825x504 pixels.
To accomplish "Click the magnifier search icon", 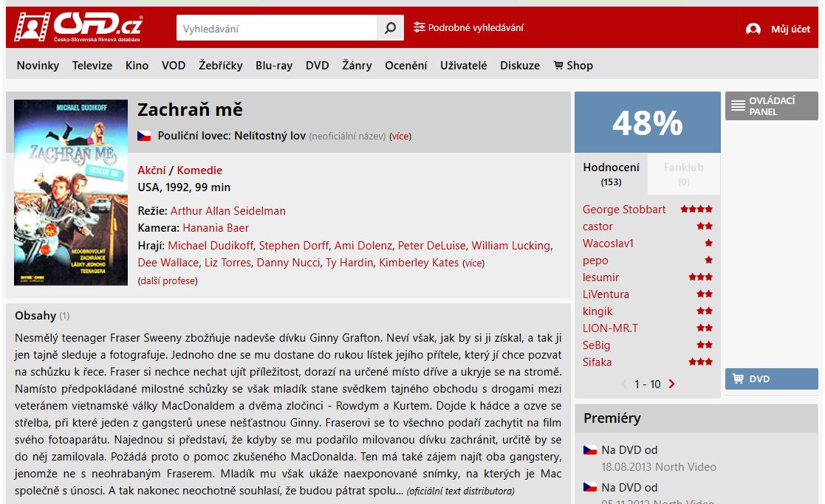I will (391, 28).
